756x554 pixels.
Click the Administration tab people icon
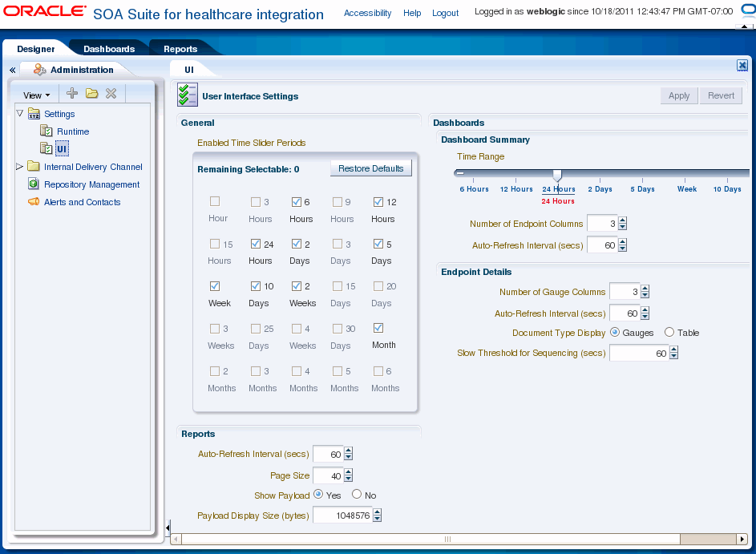coord(39,70)
